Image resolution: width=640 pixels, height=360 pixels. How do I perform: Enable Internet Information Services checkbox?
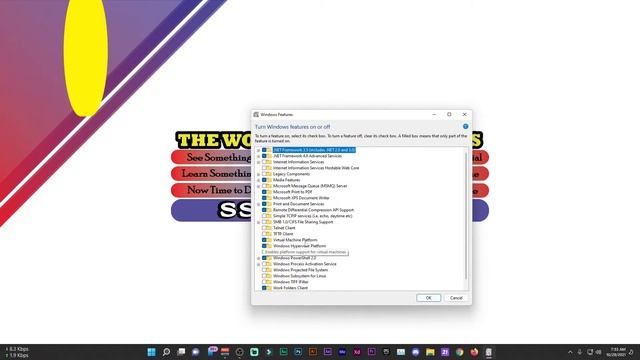[264, 162]
